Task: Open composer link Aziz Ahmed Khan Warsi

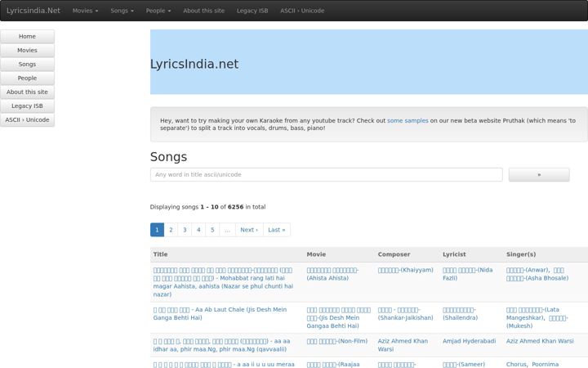Action: click(403, 345)
